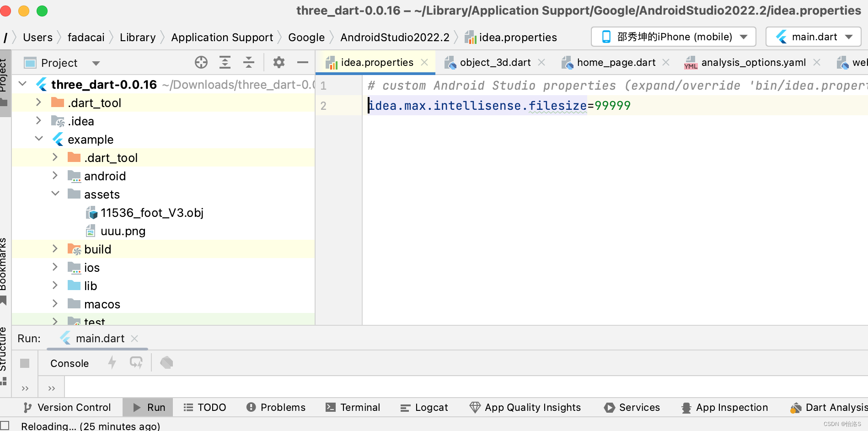The width and height of the screenshot is (868, 431).
Task: Expand all items in Project panel
Action: point(225,62)
